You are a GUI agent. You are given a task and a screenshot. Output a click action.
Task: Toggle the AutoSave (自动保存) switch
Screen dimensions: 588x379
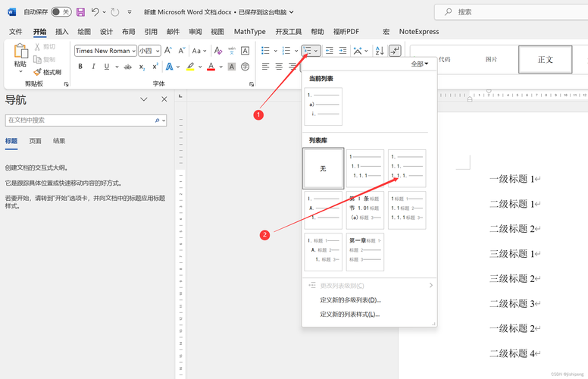coord(61,12)
